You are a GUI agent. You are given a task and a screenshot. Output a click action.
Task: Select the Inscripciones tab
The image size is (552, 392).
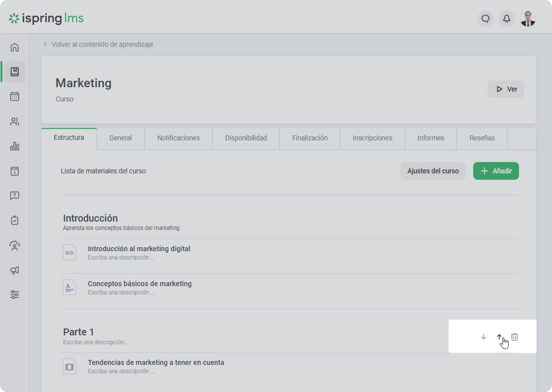tap(372, 138)
